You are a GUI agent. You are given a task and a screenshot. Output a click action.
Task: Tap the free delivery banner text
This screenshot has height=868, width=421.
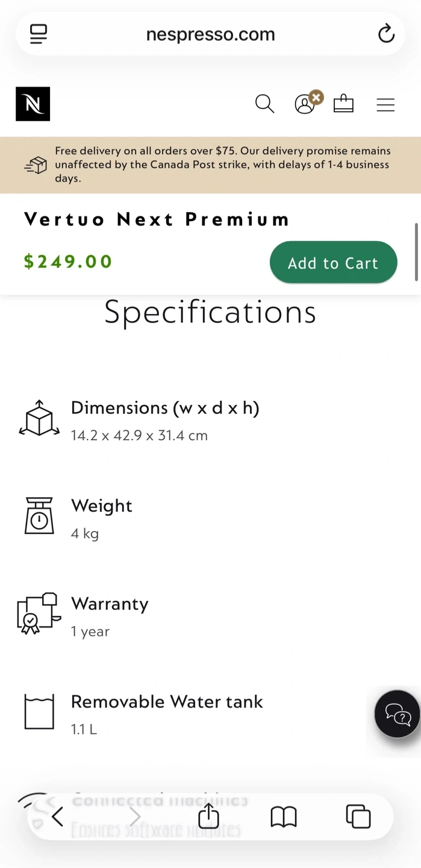[x=223, y=165]
